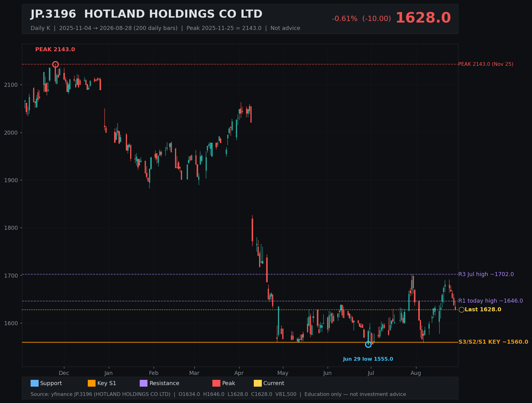
Task: Click the "Support" legend label
Action: tap(51, 383)
